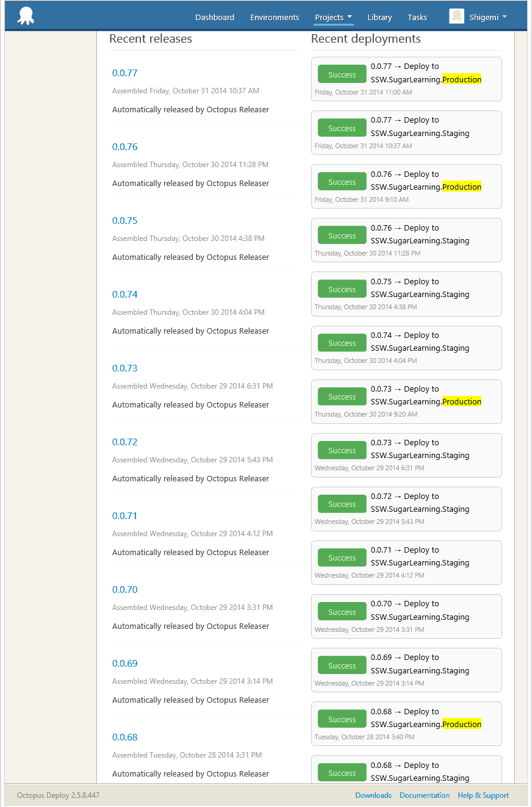Navigate to the Library section
The image size is (532, 807).
(x=379, y=17)
